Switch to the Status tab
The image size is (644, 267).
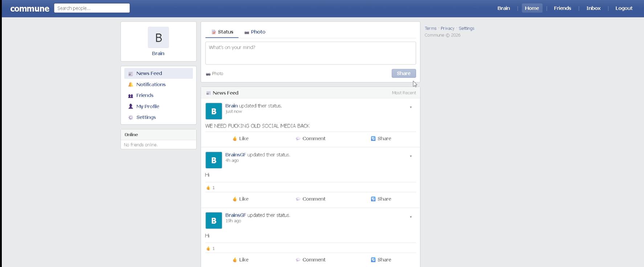(x=222, y=32)
